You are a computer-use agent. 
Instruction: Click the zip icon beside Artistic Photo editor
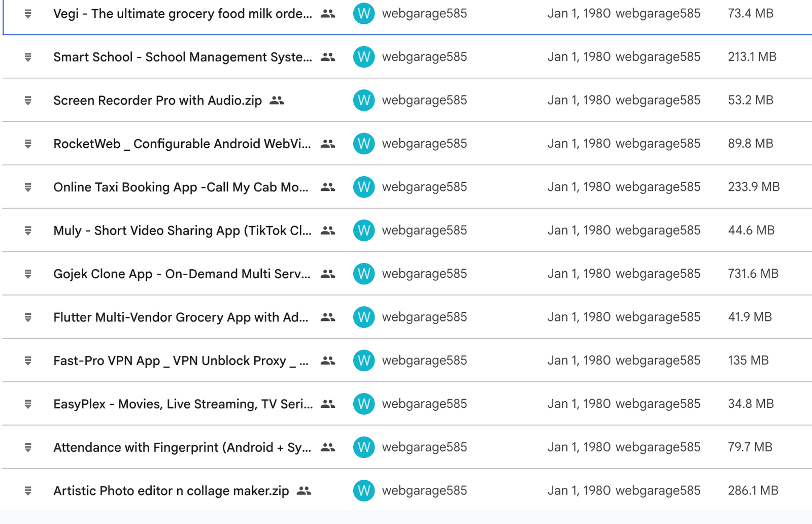click(28, 491)
